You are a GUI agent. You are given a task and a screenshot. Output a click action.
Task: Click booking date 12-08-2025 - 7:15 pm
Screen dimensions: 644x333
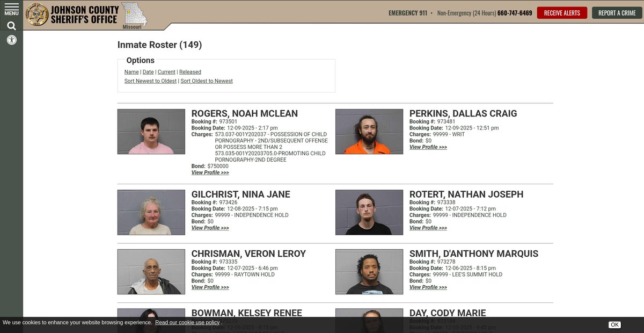pyautogui.click(x=252, y=209)
